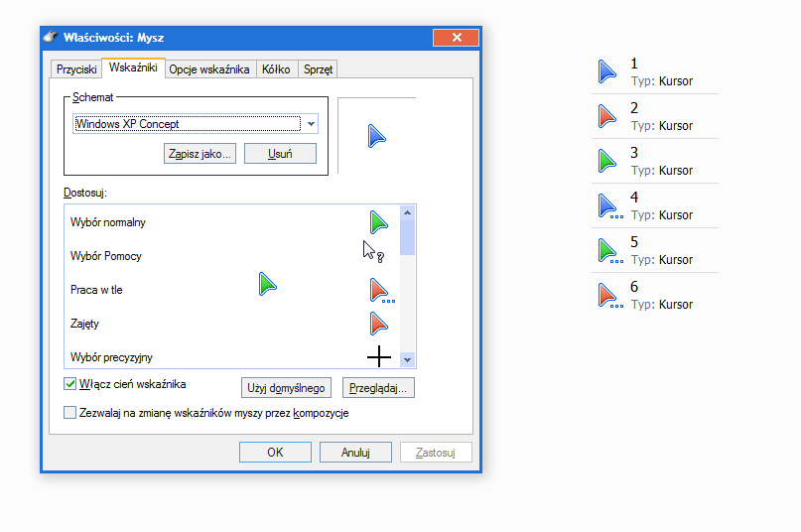Click the Usuń button

pos(280,153)
